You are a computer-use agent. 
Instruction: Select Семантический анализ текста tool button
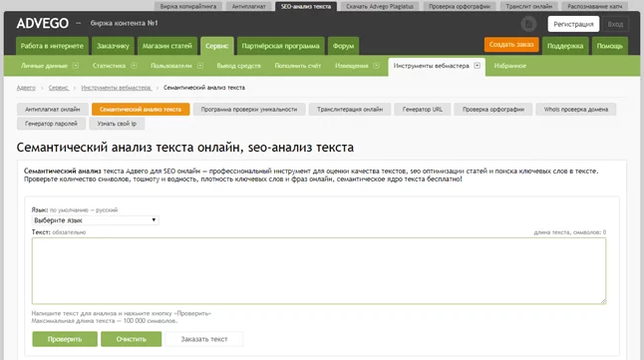[x=141, y=110]
